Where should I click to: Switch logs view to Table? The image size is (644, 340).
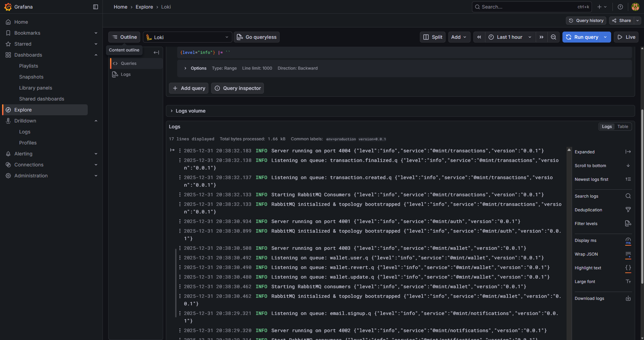pos(622,127)
